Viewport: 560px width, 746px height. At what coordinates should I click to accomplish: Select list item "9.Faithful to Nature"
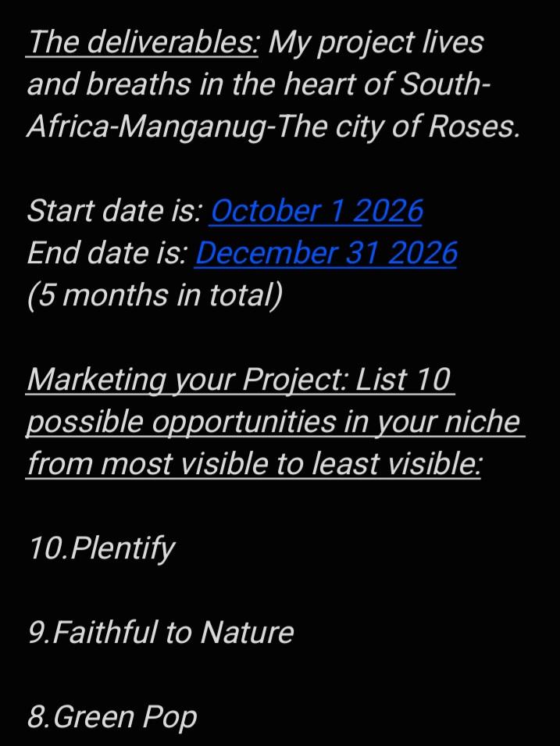coord(161,632)
